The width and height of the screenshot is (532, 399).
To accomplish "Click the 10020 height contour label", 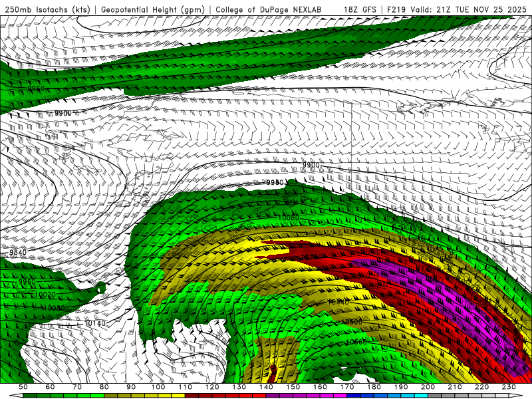I will 45,295.
